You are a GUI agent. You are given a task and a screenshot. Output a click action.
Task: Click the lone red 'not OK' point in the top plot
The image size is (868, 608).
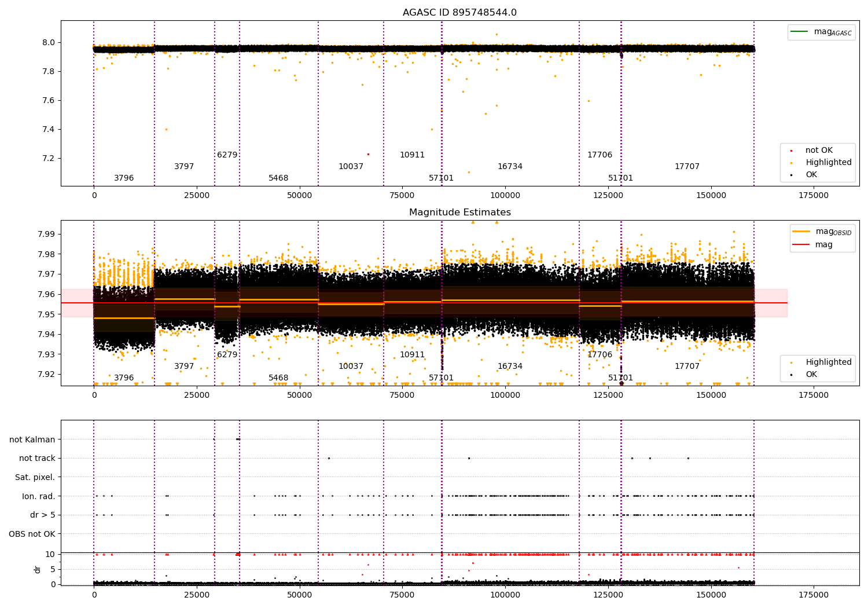(x=368, y=154)
